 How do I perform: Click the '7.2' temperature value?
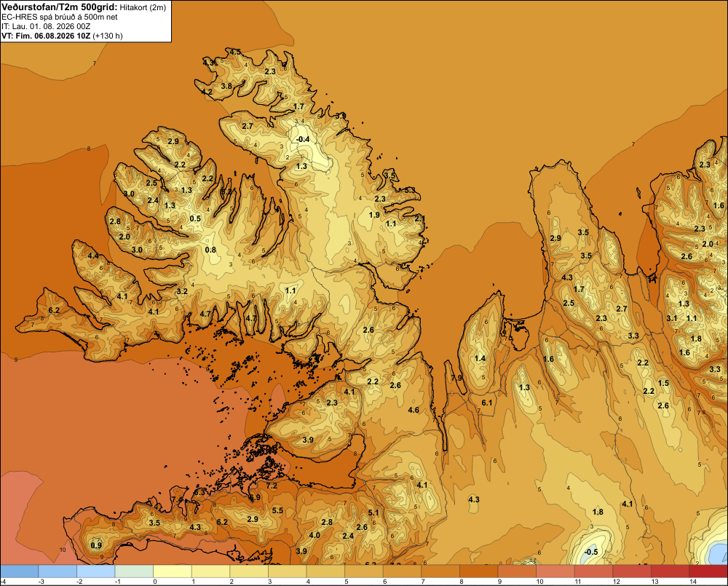tap(272, 486)
